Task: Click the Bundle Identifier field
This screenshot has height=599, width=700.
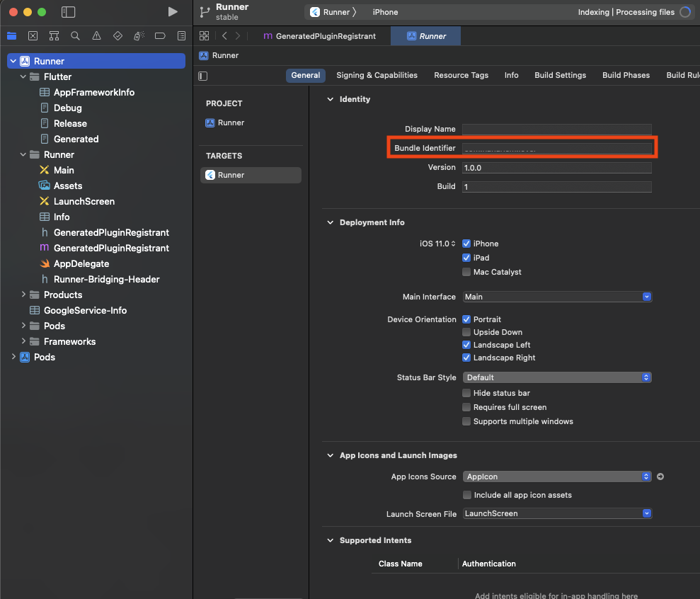Action: click(557, 148)
